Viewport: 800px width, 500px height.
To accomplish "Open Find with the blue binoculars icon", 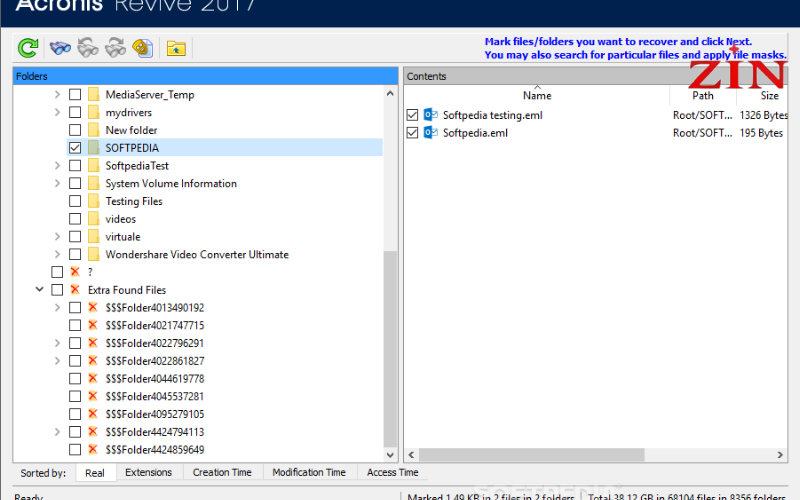I will 60,48.
